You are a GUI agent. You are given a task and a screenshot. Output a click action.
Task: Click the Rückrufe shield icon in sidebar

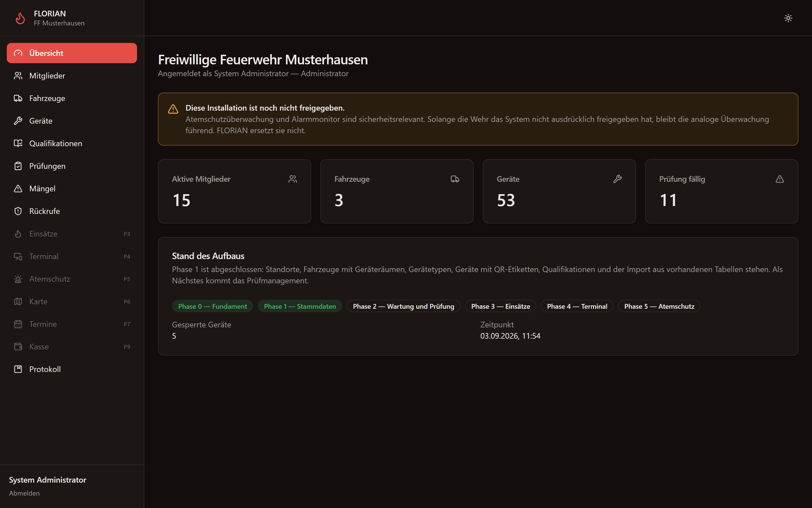18,211
